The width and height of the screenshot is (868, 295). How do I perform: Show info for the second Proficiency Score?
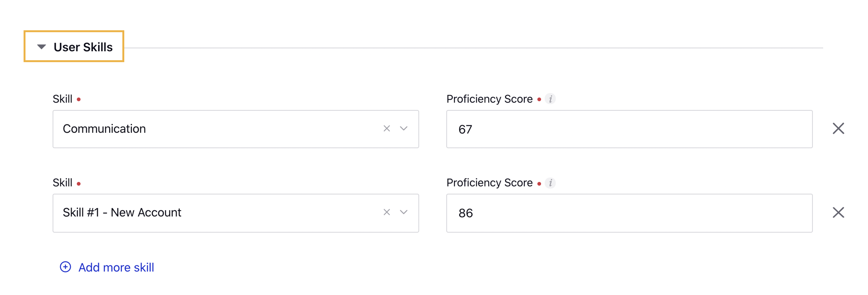pos(550,183)
